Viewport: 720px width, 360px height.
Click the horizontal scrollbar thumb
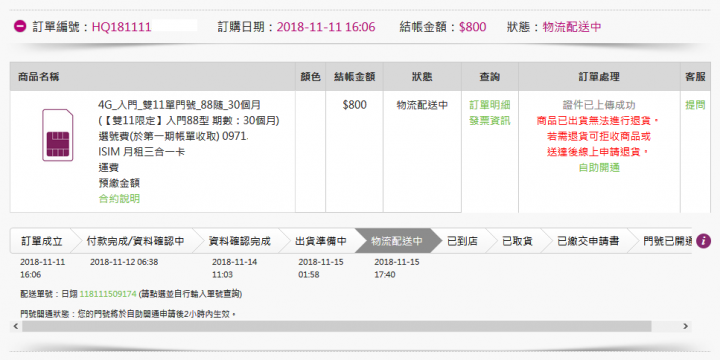tap(337, 326)
